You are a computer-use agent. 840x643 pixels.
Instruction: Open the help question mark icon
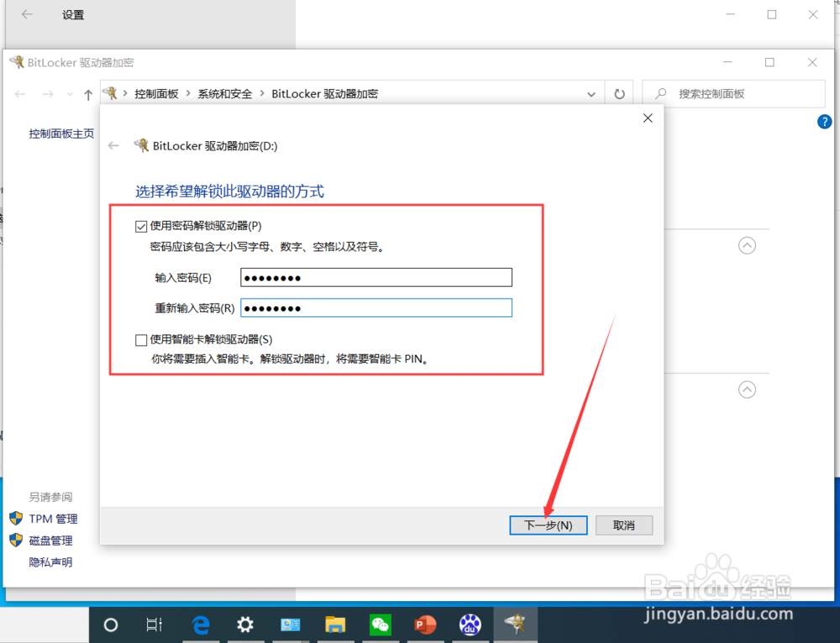(824, 122)
